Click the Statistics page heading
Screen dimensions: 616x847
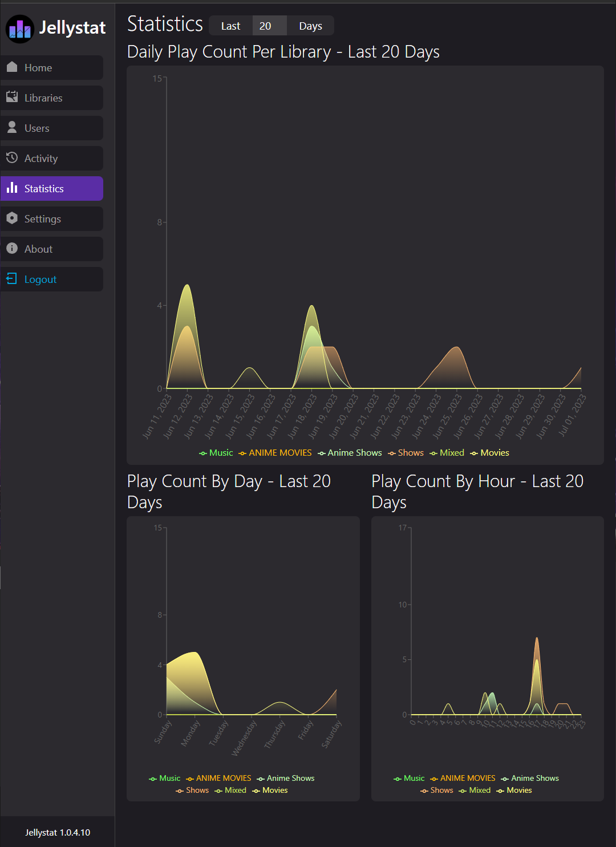tap(165, 24)
